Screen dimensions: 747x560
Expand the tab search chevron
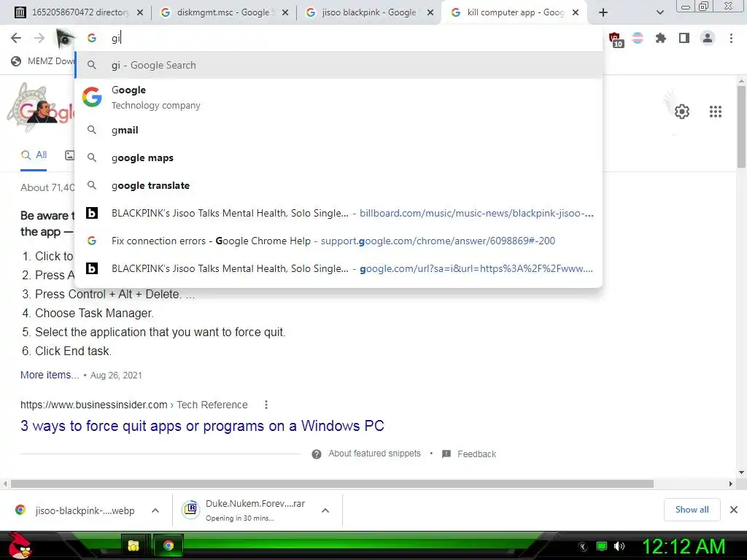[x=659, y=12]
